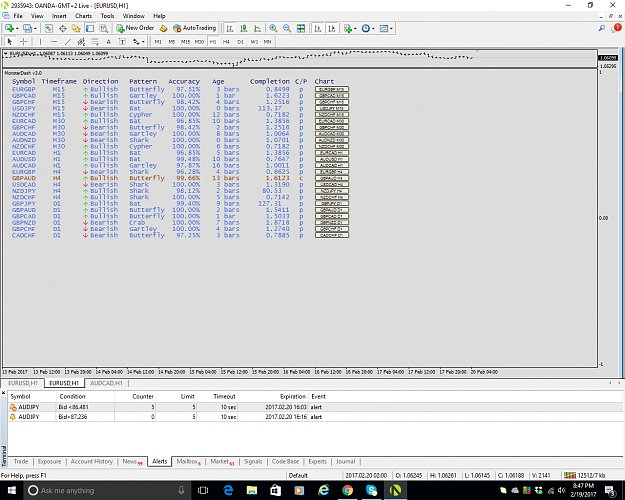625x500 pixels.
Task: Switch to M30 timeframe
Action: click(x=199, y=41)
